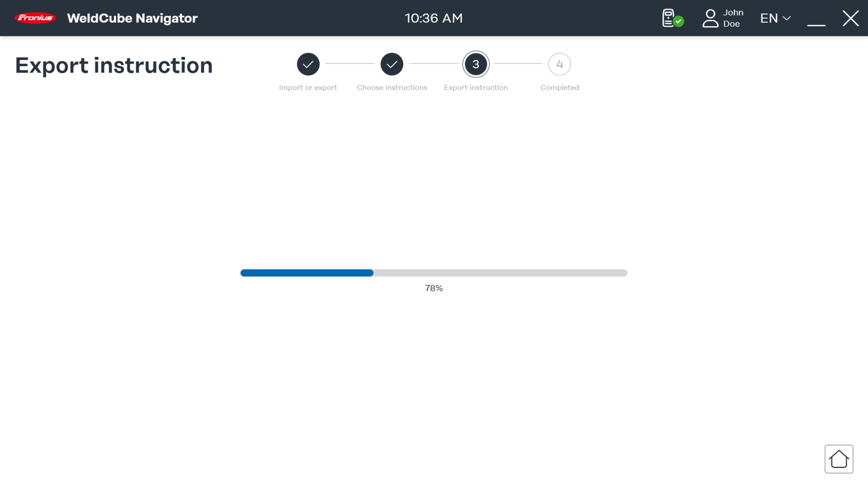
Task: Click the Choose instructions step label
Action: point(392,87)
